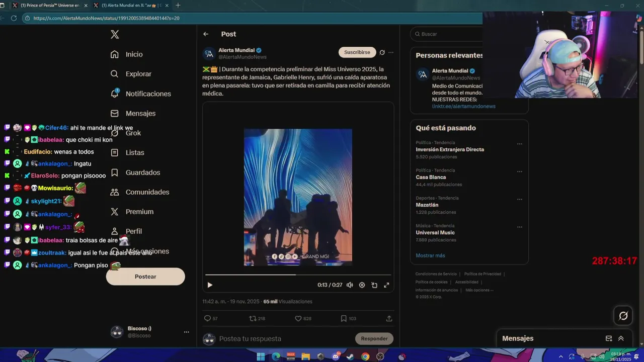Seek in the video progress bar
Viewport: 644px width, 362px height.
(x=298, y=275)
